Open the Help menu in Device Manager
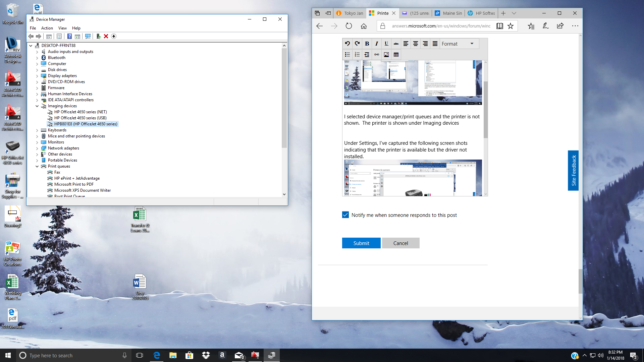Screen dimensions: 644x362 pos(76,28)
